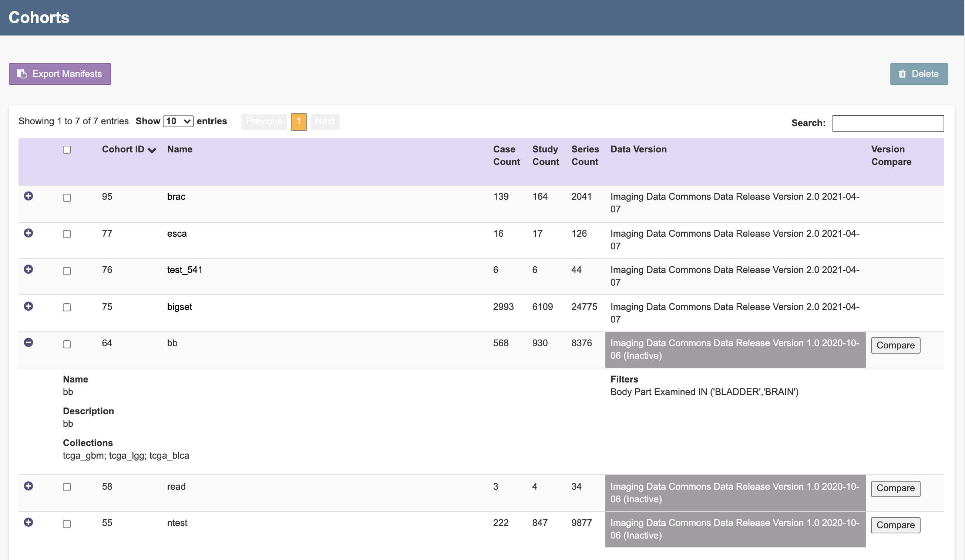
Task: Expand test_541 cohort row plus icon
Action: (x=28, y=269)
